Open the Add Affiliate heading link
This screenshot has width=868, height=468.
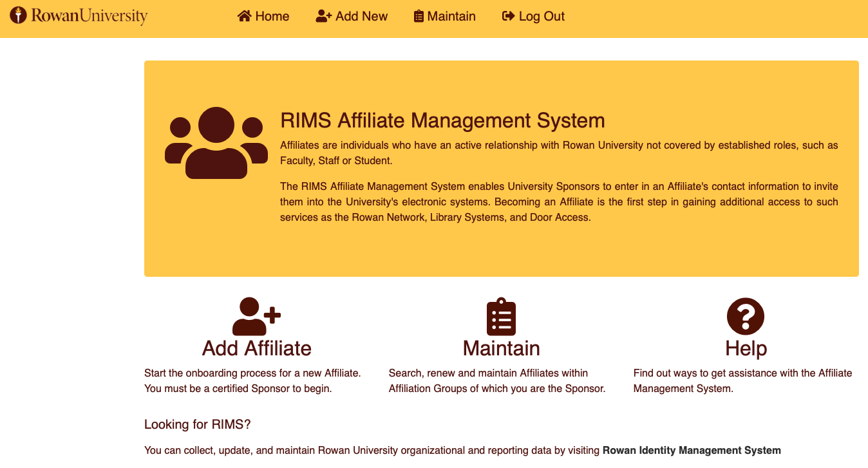click(x=256, y=348)
